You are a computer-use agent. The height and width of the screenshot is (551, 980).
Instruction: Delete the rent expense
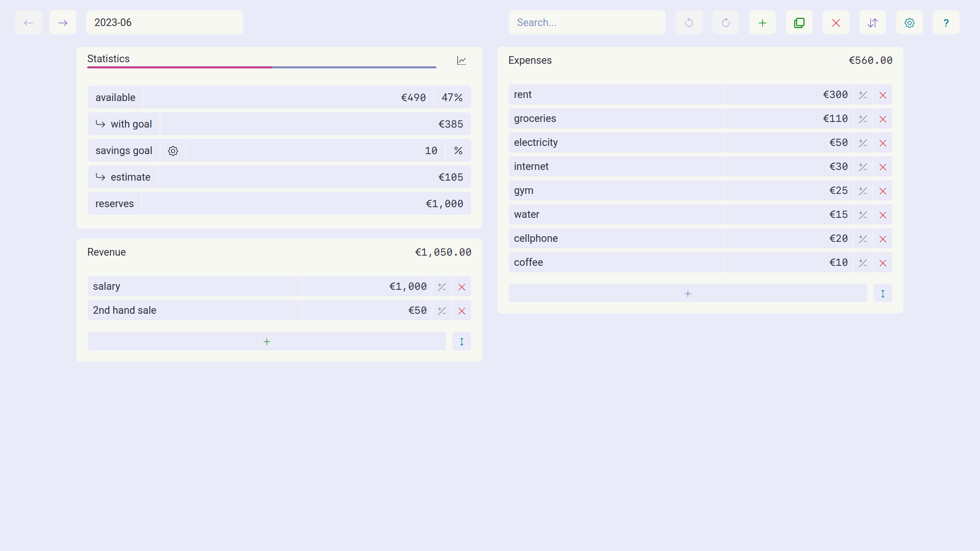click(x=883, y=95)
